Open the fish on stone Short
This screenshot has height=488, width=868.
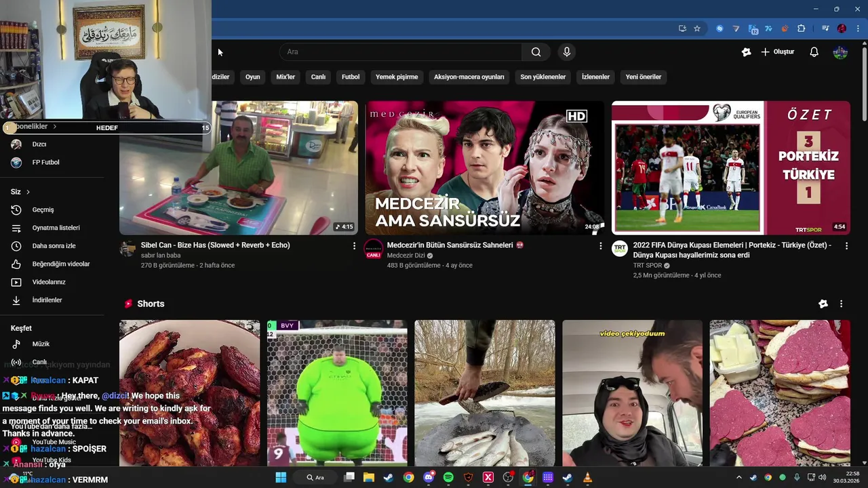coord(485,393)
